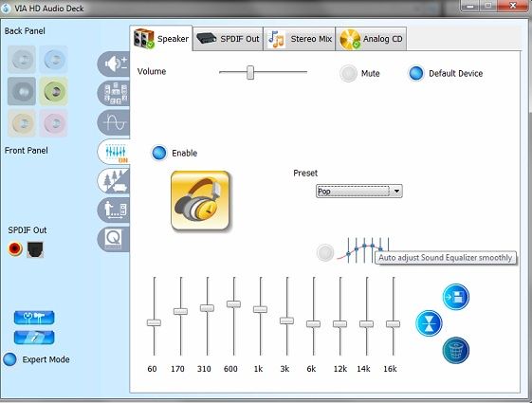Select the sine wave sample rate tab
The height and width of the screenshot is (403, 532).
[x=114, y=122]
